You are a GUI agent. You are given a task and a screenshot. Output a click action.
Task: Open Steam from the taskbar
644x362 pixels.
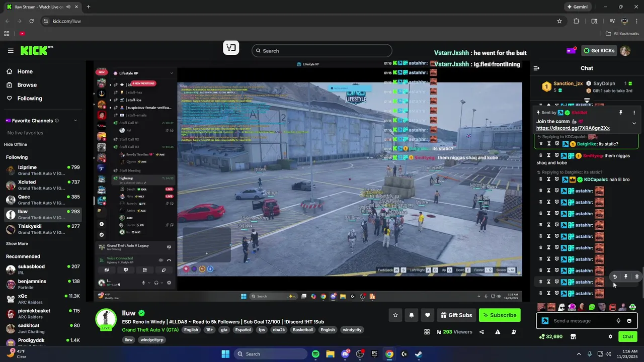(419, 354)
